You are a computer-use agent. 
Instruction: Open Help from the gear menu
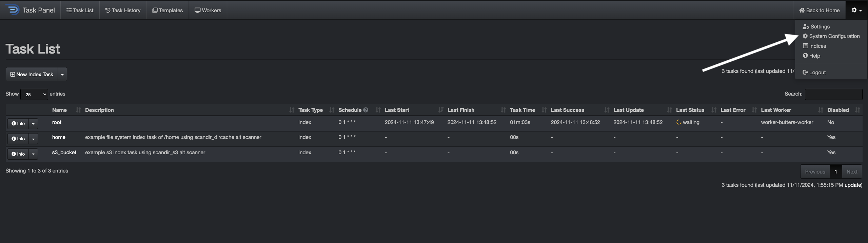tap(811, 56)
